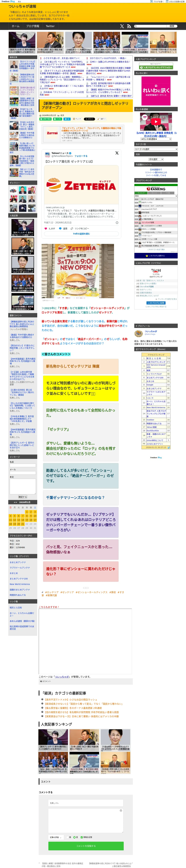
Task: Open emoji picker in comment box
Action: (x=121, y=810)
